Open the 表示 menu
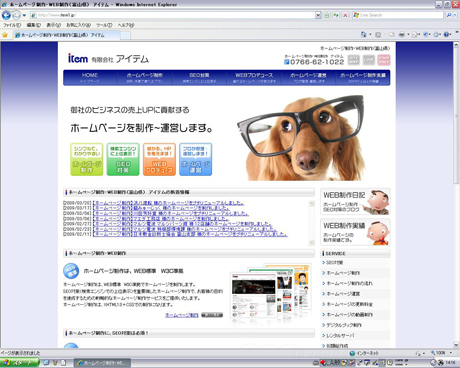Viewport: 460px width, 368px height. (x=53, y=25)
